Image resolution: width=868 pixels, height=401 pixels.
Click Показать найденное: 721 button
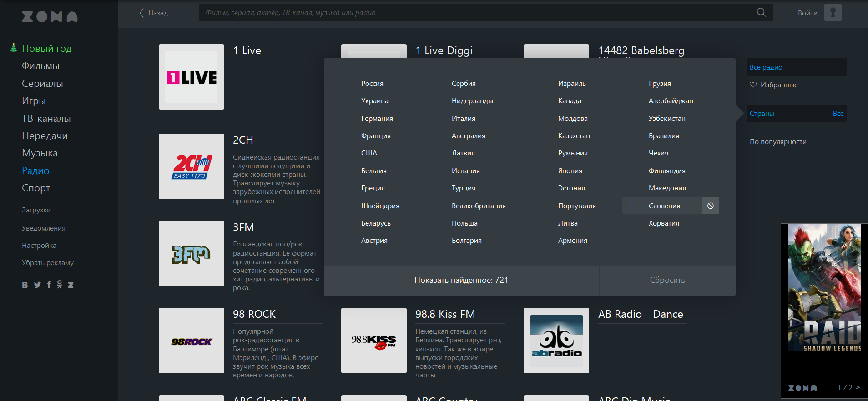coord(461,280)
